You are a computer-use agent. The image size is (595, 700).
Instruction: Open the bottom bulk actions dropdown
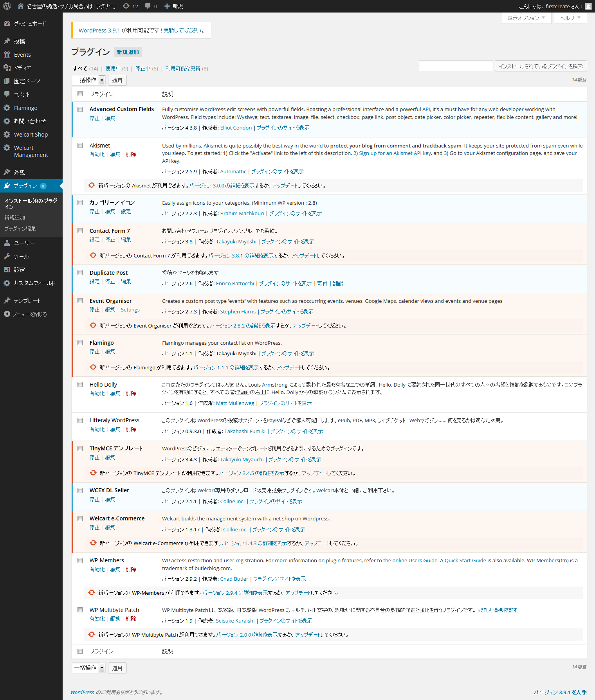(x=88, y=668)
